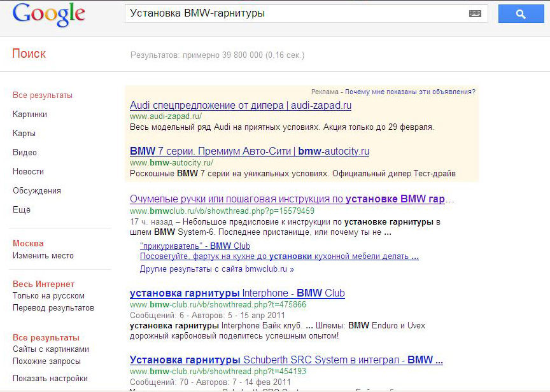Open the "прикуриватель" - BMW Club sublink
Image resolution: width=550 pixels, height=392 pixels.
(195, 246)
